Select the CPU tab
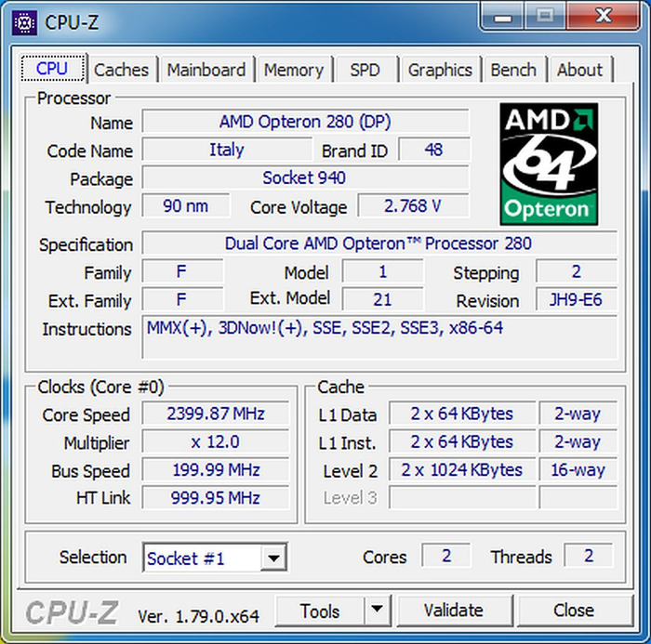This screenshot has width=651, height=644. coord(52,69)
